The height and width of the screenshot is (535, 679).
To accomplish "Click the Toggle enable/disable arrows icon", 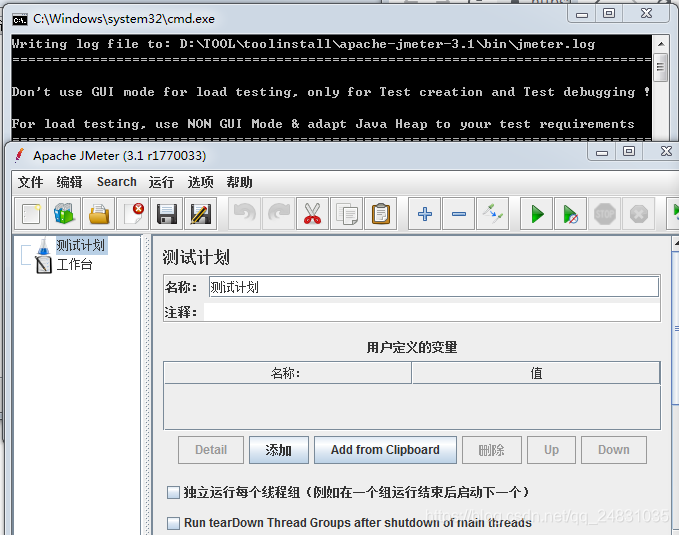I will [493, 214].
